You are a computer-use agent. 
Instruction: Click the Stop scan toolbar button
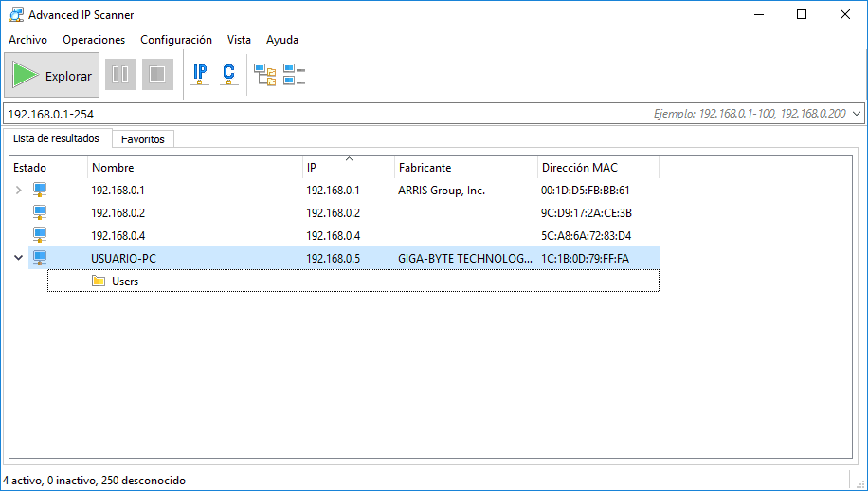[157, 74]
